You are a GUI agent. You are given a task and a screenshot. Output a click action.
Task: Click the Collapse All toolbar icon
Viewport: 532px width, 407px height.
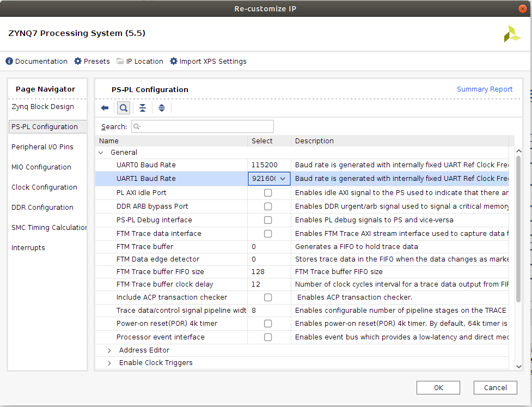[x=143, y=108]
